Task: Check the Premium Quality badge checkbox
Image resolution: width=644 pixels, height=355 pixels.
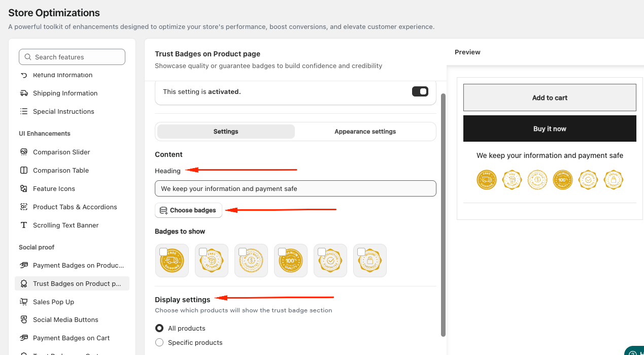Action: click(x=282, y=252)
